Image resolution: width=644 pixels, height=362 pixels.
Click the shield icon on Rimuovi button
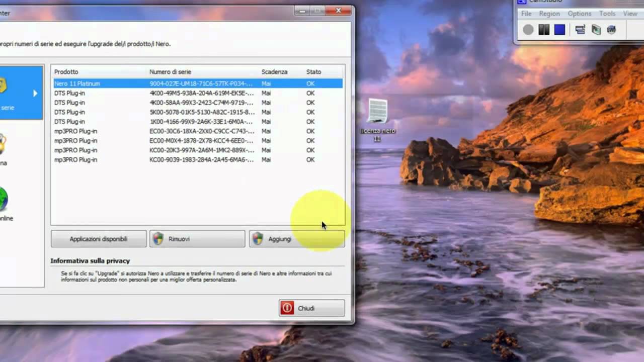pyautogui.click(x=158, y=239)
